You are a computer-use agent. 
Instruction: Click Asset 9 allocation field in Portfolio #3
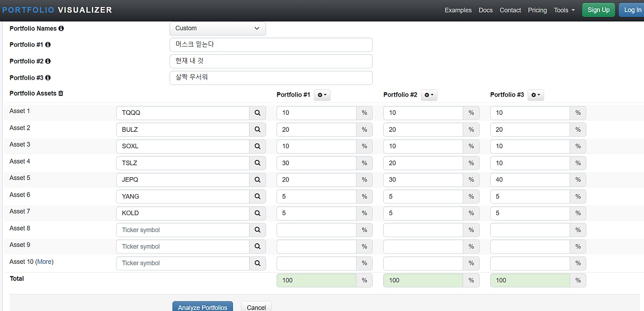(x=530, y=247)
